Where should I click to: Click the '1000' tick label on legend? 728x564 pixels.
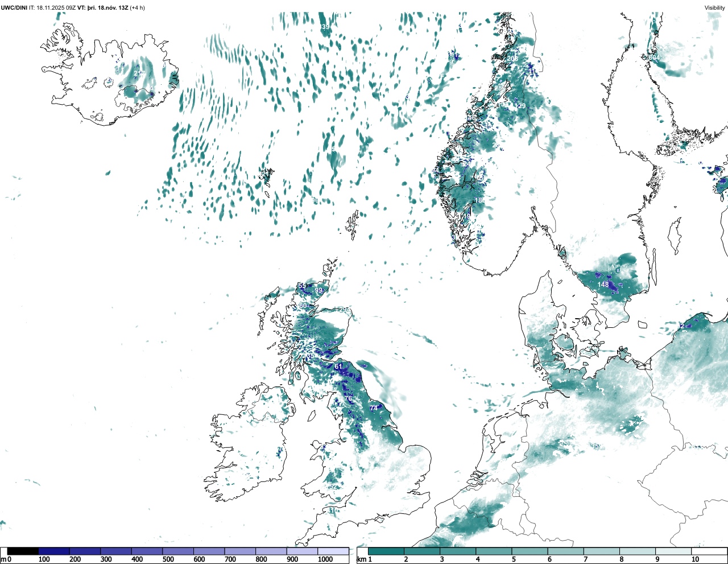[x=325, y=559]
